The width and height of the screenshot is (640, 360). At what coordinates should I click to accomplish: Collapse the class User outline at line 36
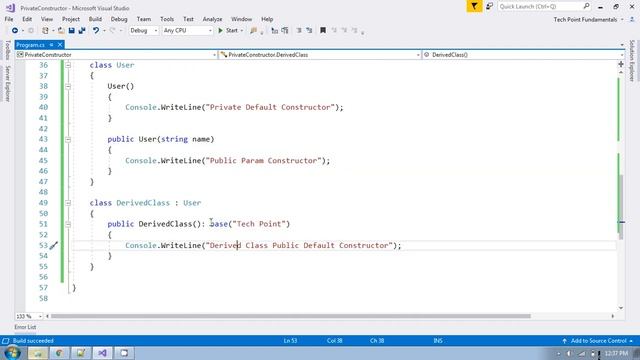(68, 65)
